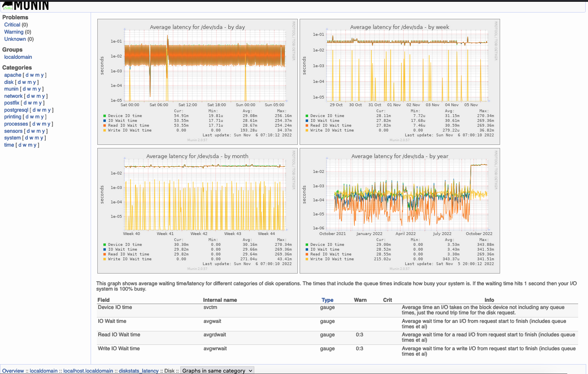
Task: Open the printing category
Action: [x=13, y=117]
